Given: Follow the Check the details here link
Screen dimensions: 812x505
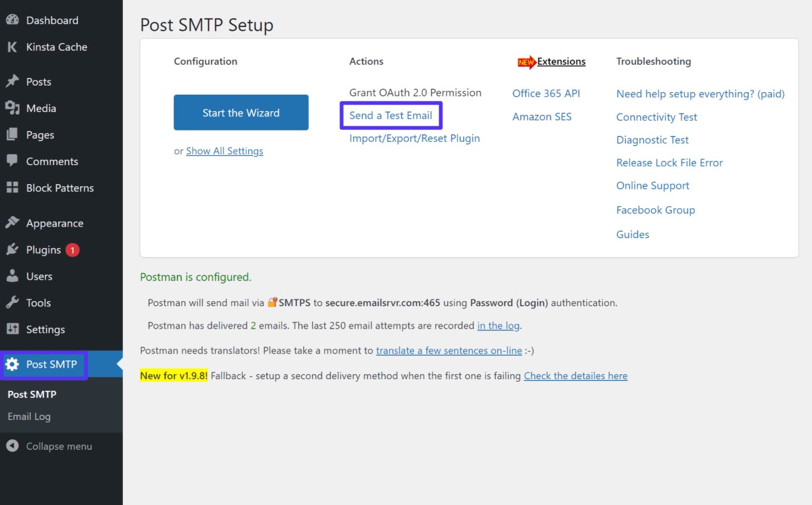Looking at the screenshot, I should 575,375.
